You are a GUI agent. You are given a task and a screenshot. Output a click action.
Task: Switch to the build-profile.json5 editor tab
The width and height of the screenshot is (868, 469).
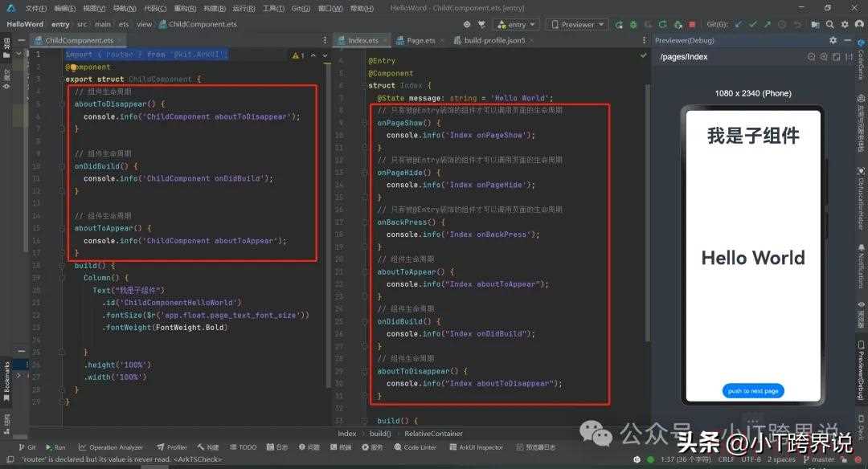point(494,40)
